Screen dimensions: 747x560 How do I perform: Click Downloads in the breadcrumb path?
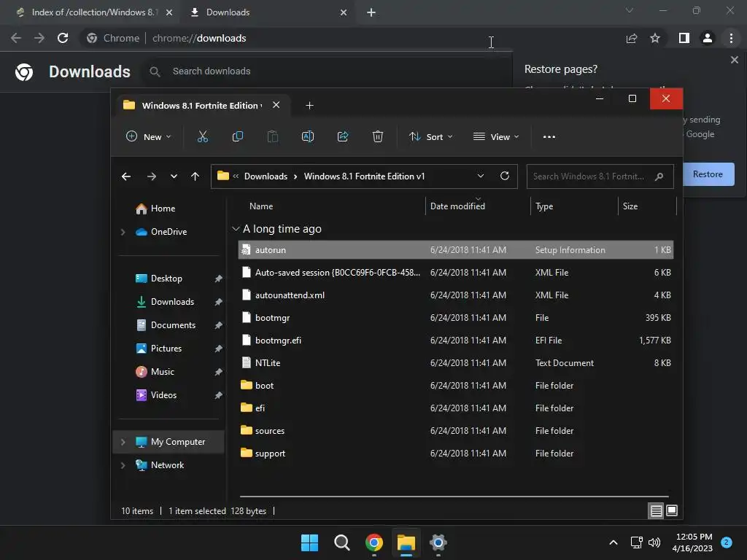[x=266, y=176]
